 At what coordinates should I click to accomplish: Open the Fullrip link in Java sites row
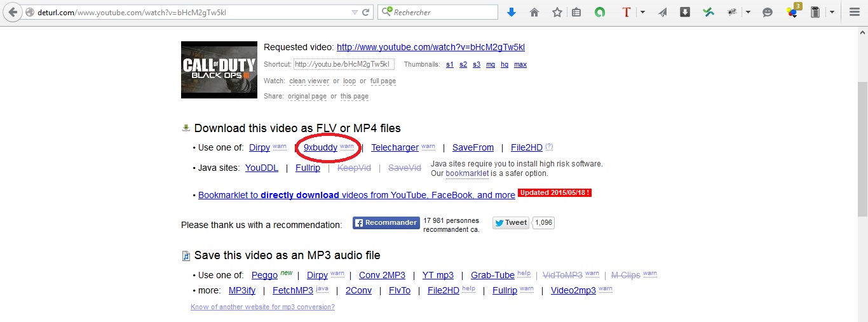pos(308,168)
